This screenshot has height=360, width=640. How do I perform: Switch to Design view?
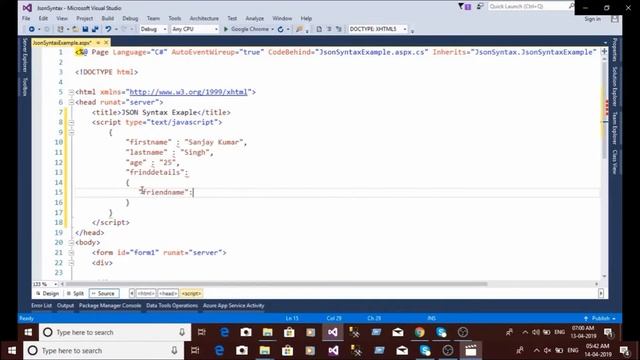coord(48,293)
